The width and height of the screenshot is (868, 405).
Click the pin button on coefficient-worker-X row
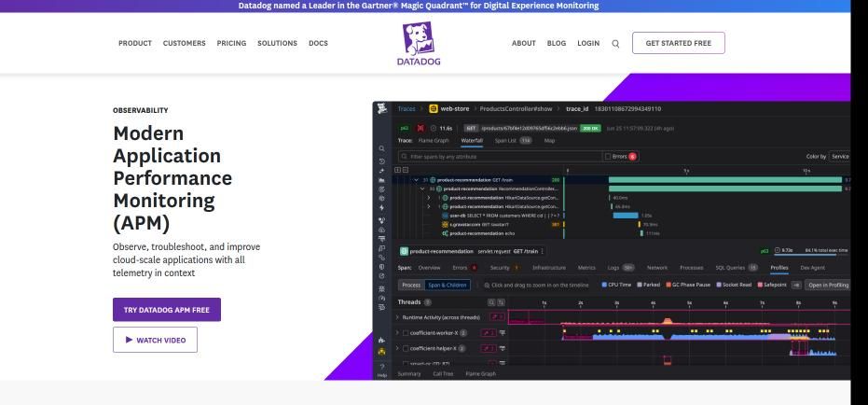(489, 333)
